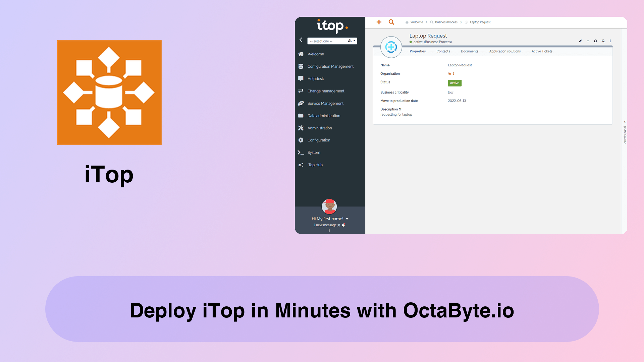Click the low business criticality link
644x362 pixels.
pos(451,92)
